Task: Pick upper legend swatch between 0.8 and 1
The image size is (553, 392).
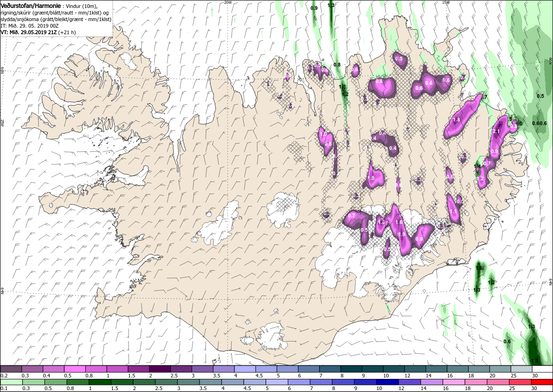Action: pos(96,369)
